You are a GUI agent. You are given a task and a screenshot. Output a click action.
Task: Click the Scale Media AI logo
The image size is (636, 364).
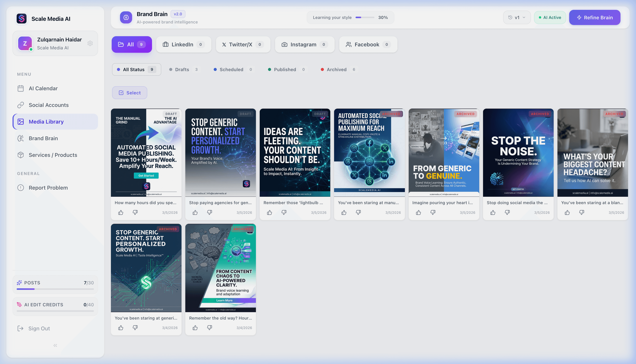click(22, 19)
